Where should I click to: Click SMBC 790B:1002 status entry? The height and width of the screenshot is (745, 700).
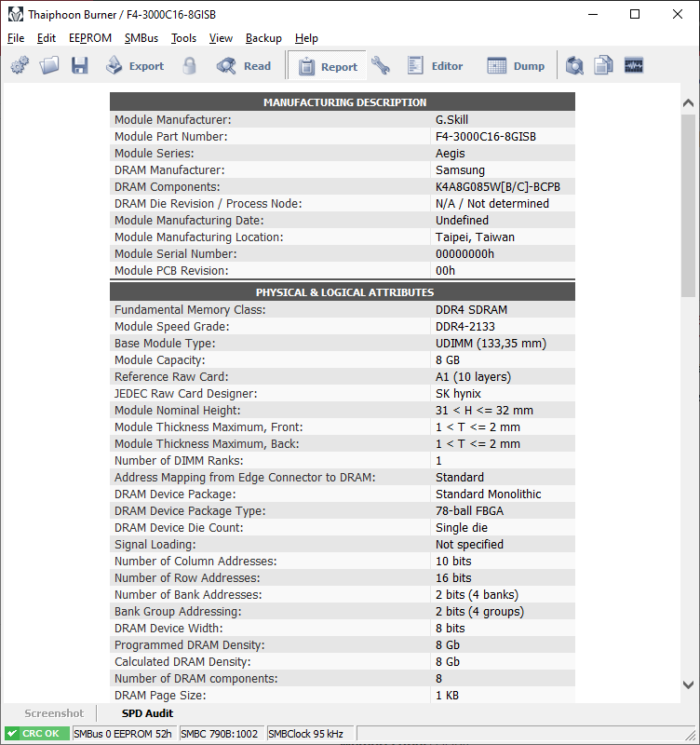tap(220, 734)
